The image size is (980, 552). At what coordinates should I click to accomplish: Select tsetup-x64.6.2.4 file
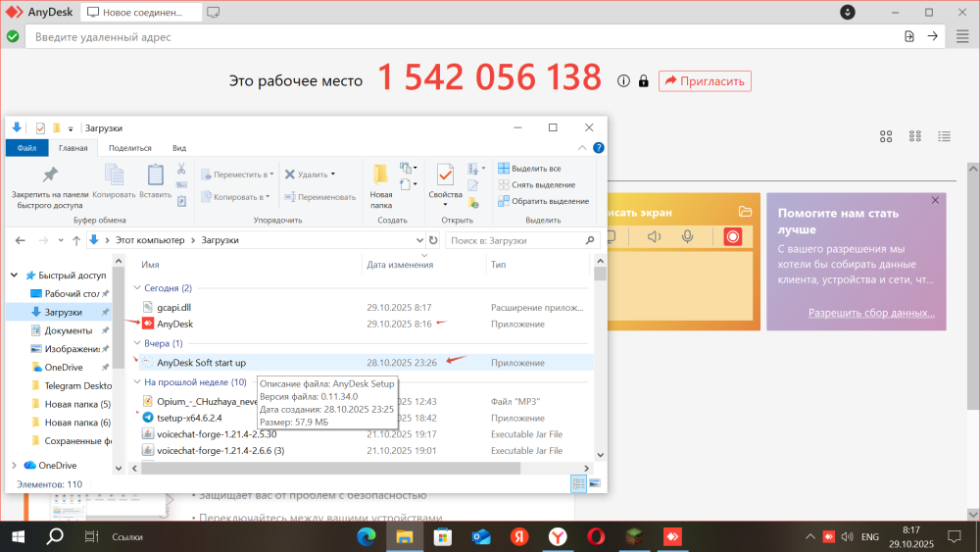189,418
